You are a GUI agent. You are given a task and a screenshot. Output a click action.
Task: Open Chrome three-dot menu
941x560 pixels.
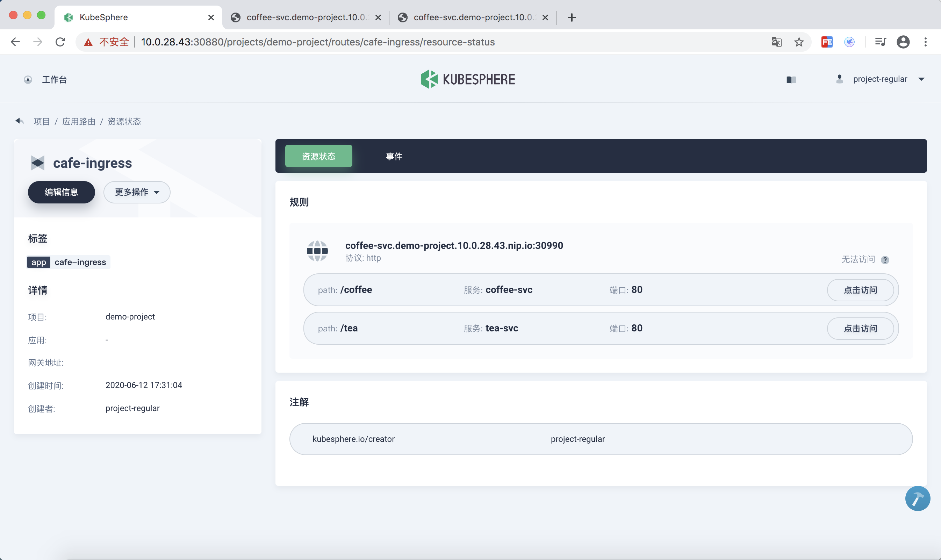coord(925,42)
